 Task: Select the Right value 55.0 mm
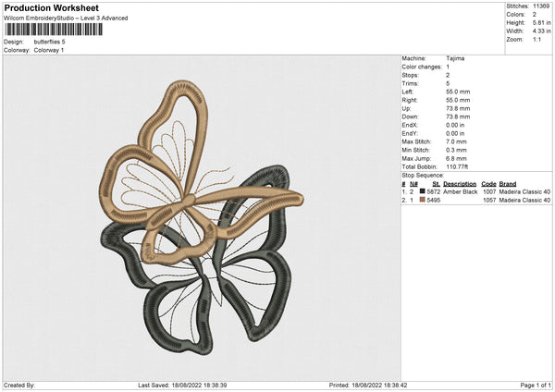pos(458,100)
